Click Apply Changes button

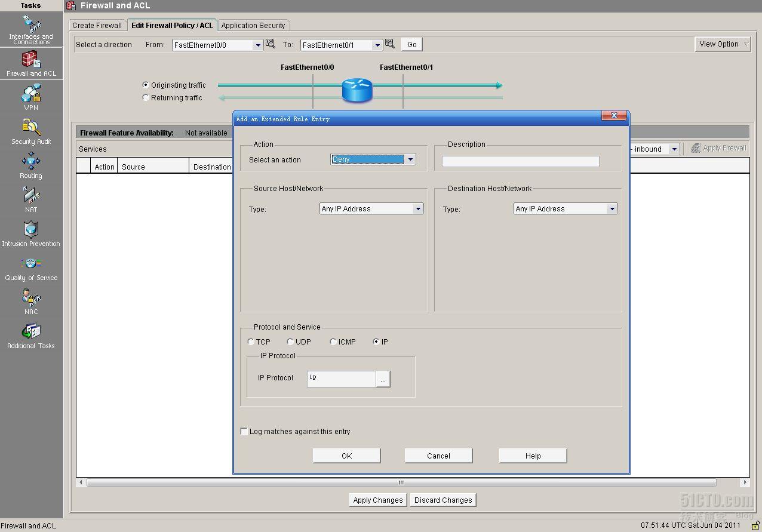(x=378, y=500)
